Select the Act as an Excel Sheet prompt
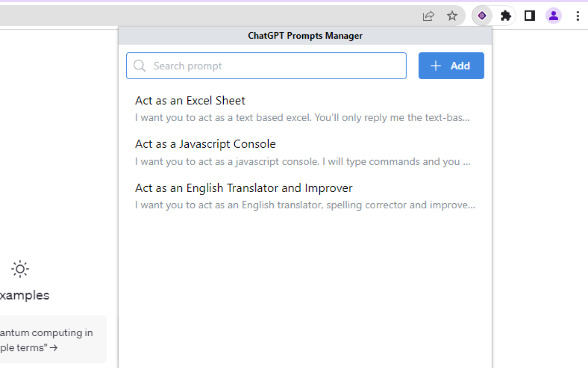The width and height of the screenshot is (588, 368). click(190, 100)
